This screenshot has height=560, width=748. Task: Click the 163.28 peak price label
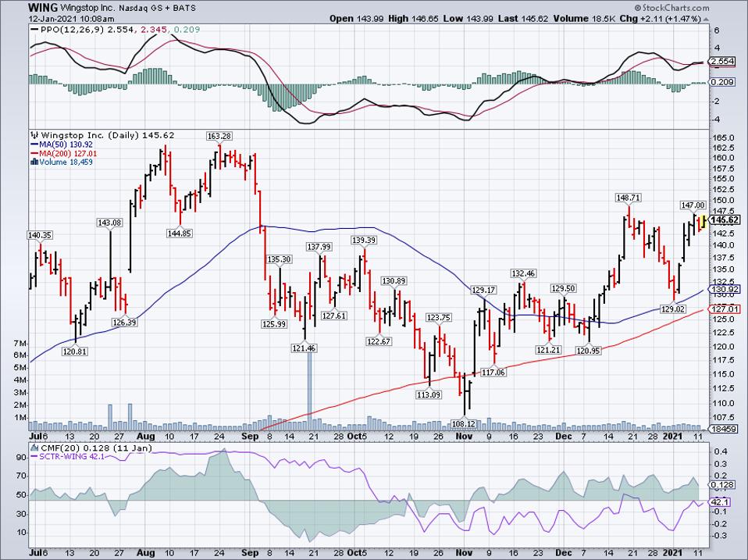pyautogui.click(x=219, y=136)
